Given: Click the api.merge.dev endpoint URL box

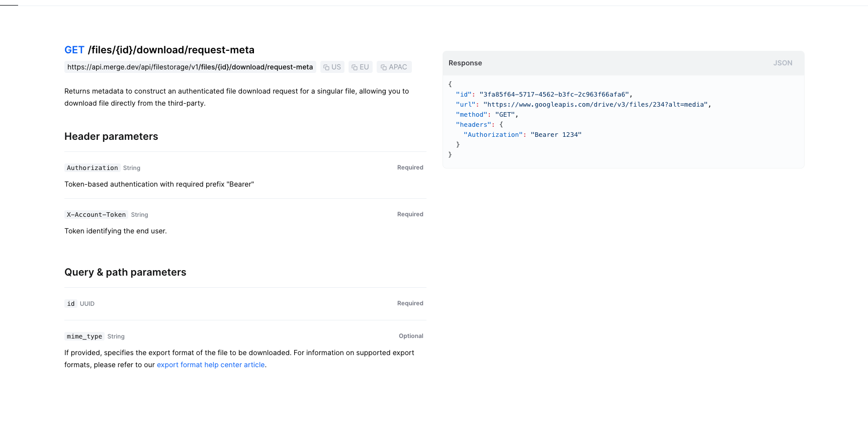Looking at the screenshot, I should pos(190,67).
